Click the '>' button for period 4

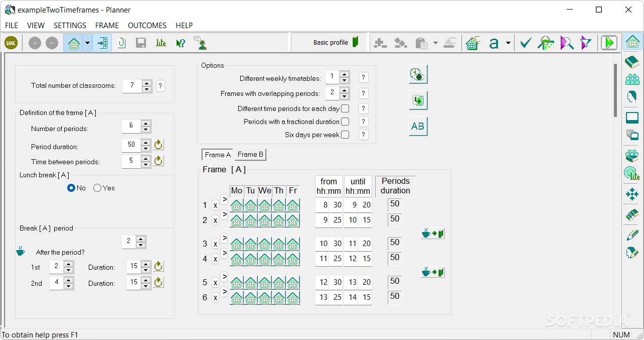[x=224, y=253]
